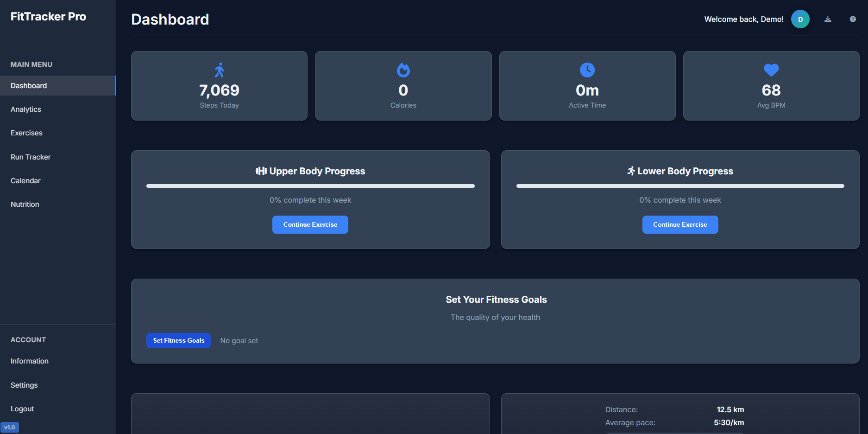Click the runner icon on Lower Body Progress

coord(630,171)
